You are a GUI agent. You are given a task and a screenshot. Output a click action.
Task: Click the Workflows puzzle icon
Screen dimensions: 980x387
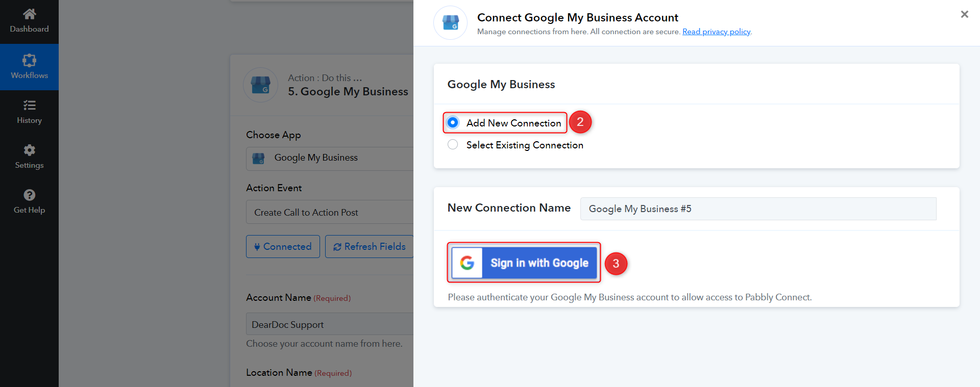pyautogui.click(x=29, y=60)
